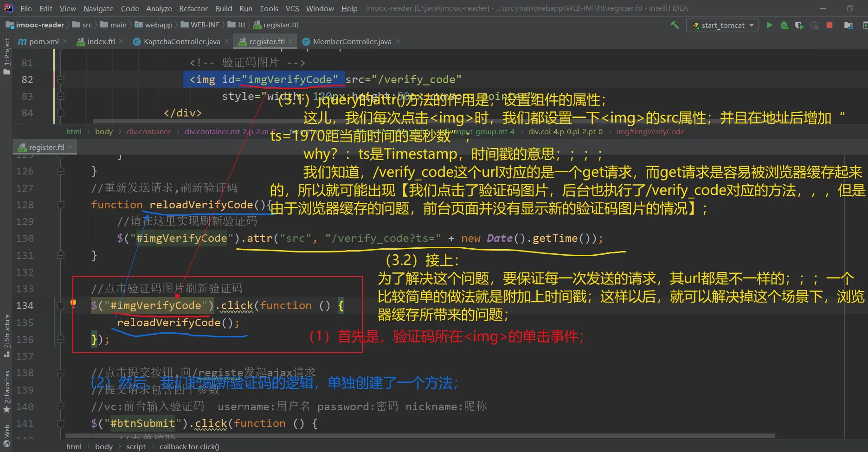Select the 'callback for click()' breadcrumb
Screen dimensions: 868x452
[189, 447]
